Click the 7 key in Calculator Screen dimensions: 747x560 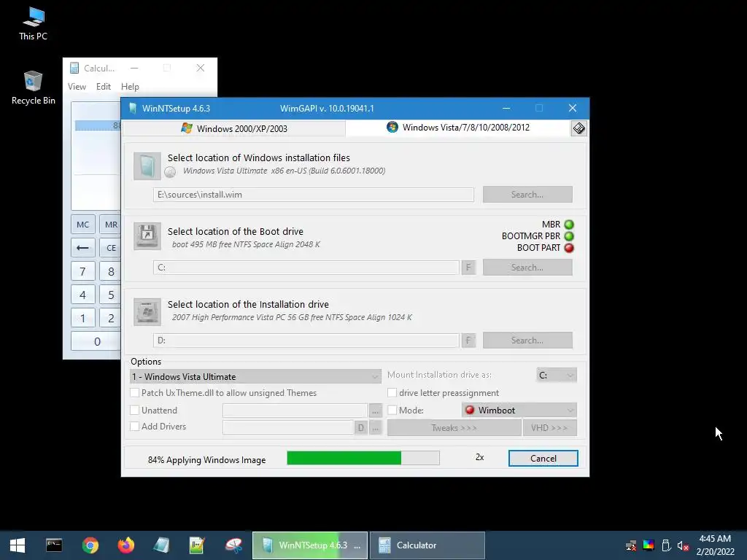pos(83,271)
